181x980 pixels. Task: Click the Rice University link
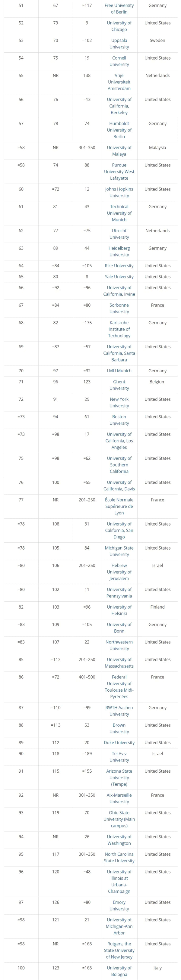click(x=119, y=265)
